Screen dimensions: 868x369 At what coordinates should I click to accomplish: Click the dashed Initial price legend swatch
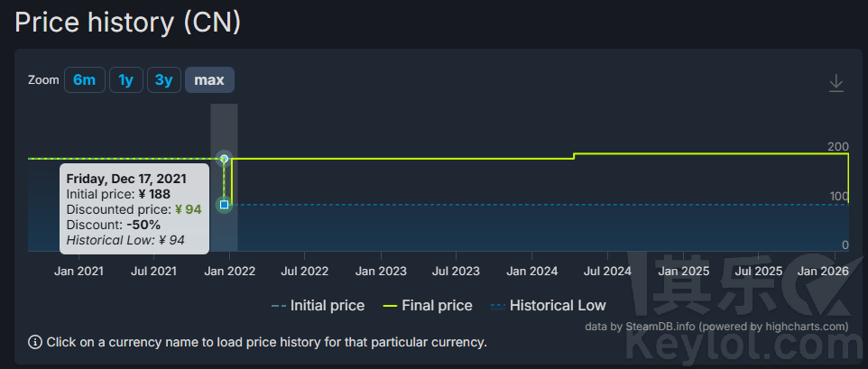[x=279, y=306]
